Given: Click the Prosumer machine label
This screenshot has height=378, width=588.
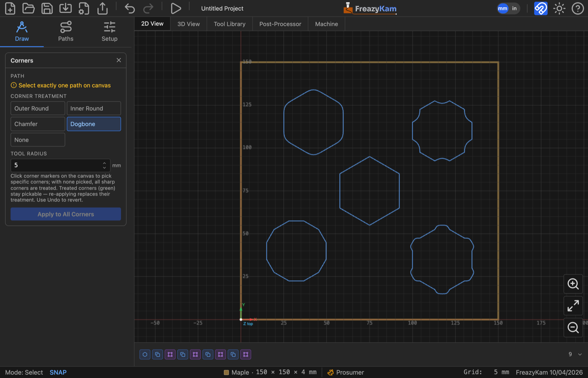Looking at the screenshot, I should (x=346, y=372).
